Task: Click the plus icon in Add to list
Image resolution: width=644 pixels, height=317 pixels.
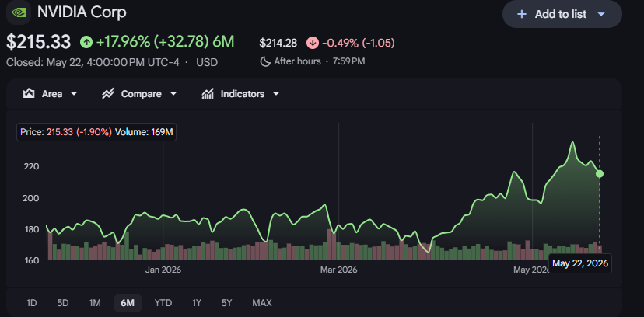Action: pos(522,14)
